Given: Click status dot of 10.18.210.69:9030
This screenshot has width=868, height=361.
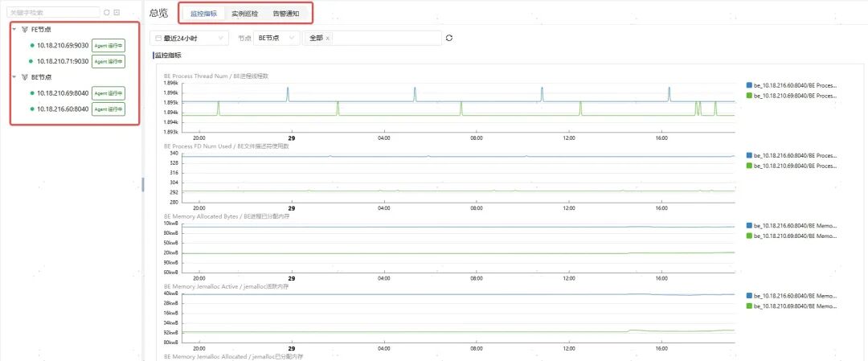Looking at the screenshot, I should point(32,45).
